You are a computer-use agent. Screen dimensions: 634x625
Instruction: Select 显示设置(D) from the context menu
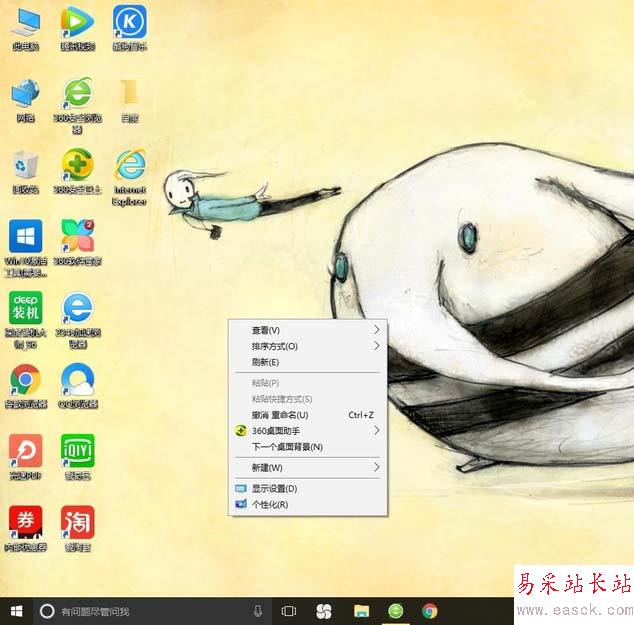274,488
